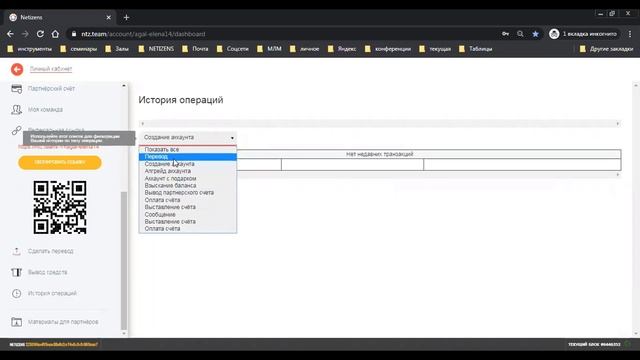Viewport: 640px width, 360px height.
Task: Open Вывод средств in sidebar
Action: click(x=48, y=272)
